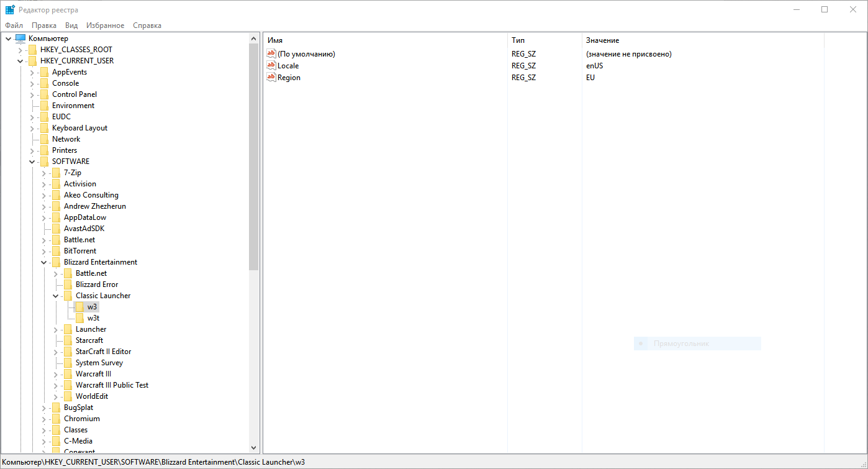Click the WorldEdit folder icon

click(68, 396)
